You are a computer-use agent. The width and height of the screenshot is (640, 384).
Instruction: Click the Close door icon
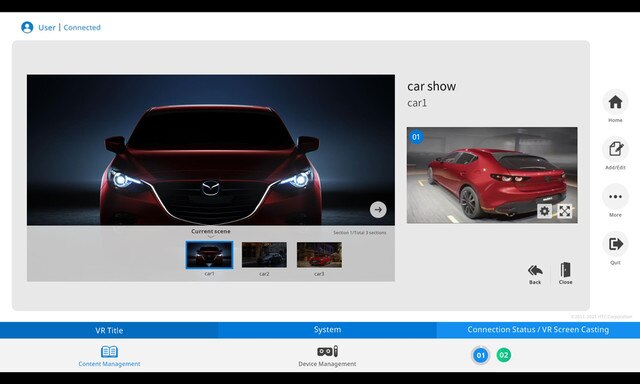565,270
